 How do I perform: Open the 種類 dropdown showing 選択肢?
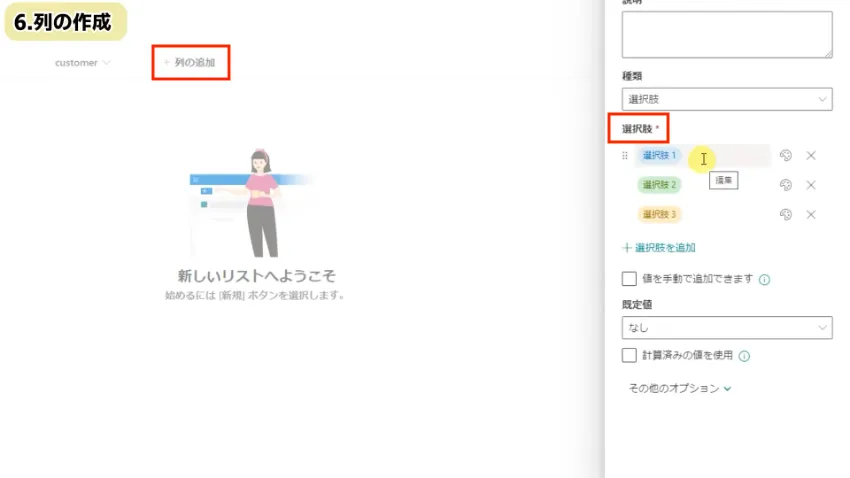(726, 99)
